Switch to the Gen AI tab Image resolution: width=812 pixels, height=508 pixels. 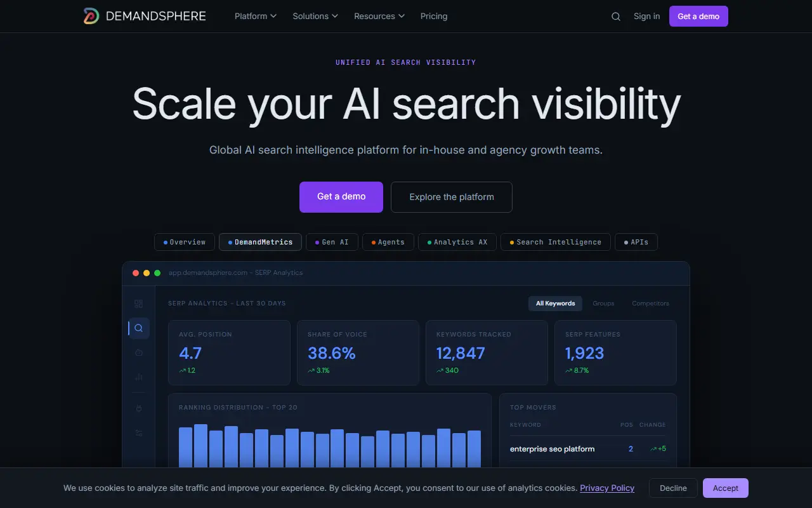[x=332, y=242]
